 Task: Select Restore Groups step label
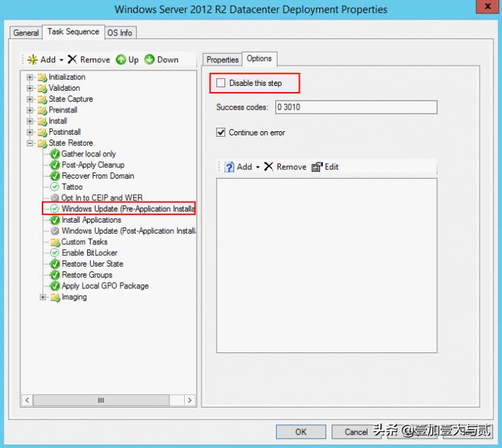(86, 275)
